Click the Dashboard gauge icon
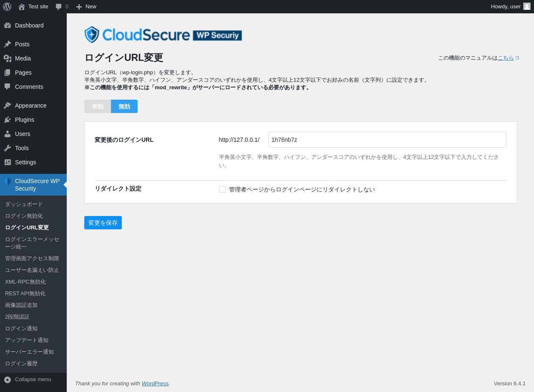Image resolution: width=534 pixels, height=392 pixels. click(x=8, y=25)
